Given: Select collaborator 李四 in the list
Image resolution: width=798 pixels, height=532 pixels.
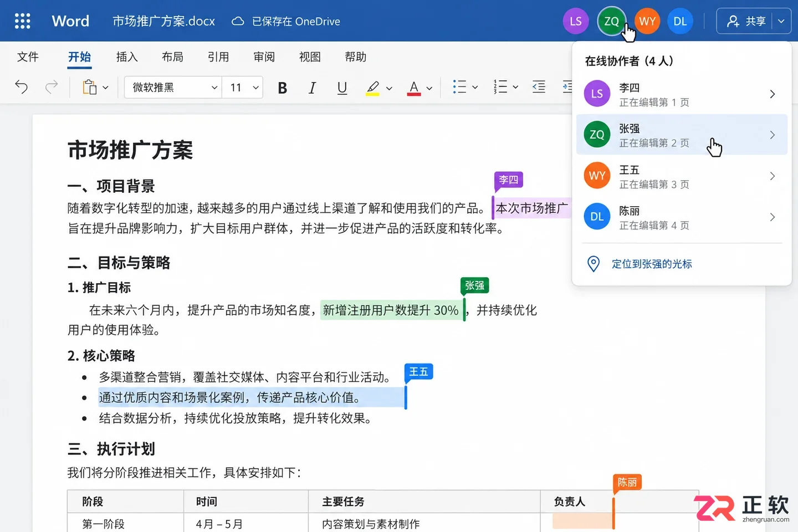Looking at the screenshot, I should [682, 94].
